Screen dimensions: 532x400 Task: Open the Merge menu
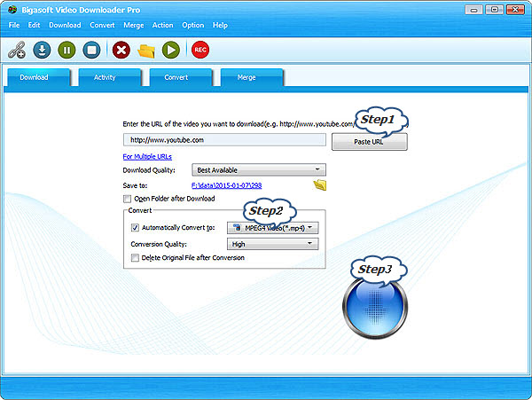pyautogui.click(x=134, y=26)
